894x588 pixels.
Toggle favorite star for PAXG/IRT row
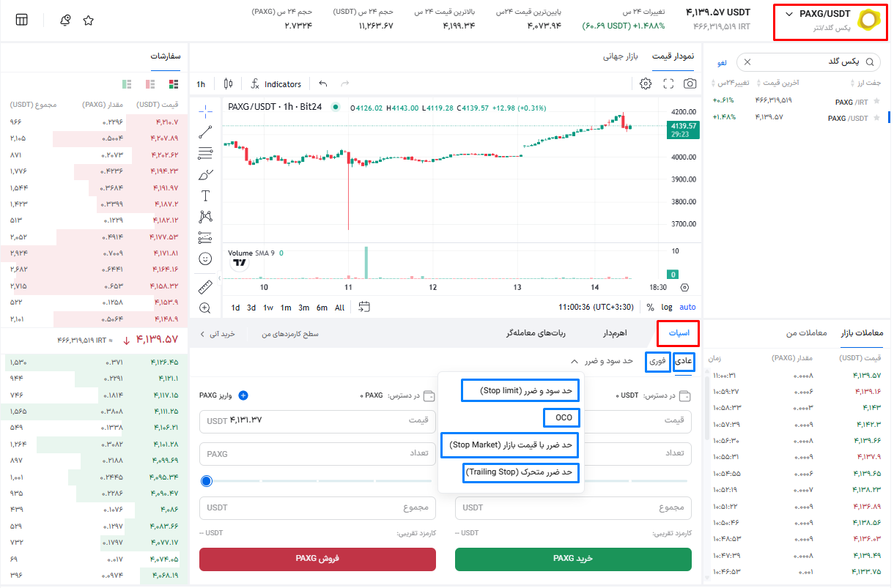click(876, 101)
